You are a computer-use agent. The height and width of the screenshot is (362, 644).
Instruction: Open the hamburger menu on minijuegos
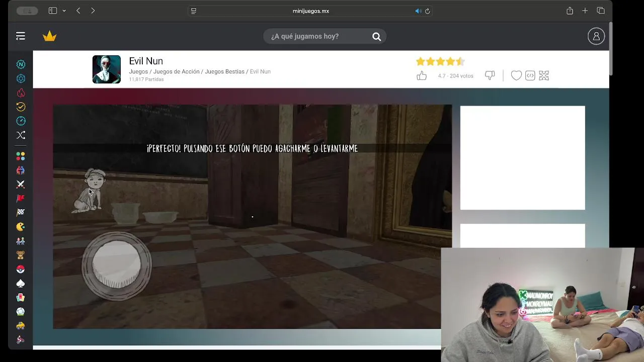click(20, 36)
